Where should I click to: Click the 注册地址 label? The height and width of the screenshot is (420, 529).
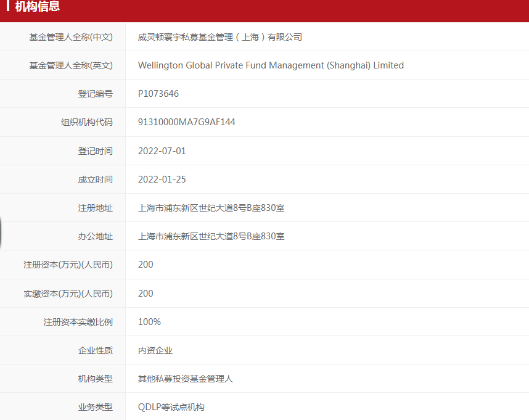coord(96,208)
